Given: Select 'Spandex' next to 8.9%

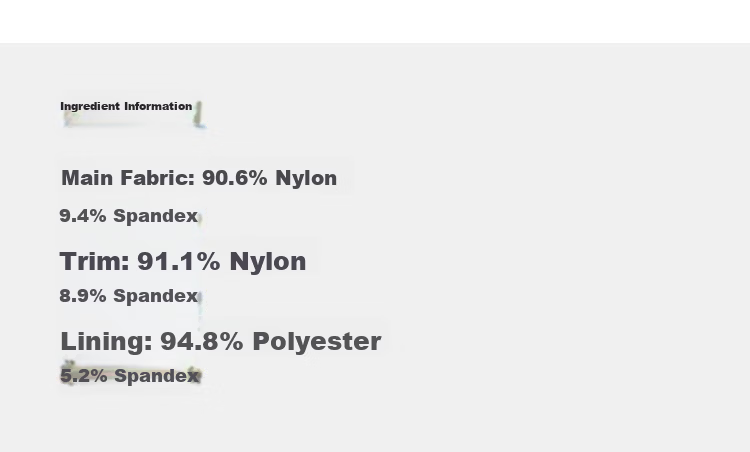Looking at the screenshot, I should click(155, 296).
